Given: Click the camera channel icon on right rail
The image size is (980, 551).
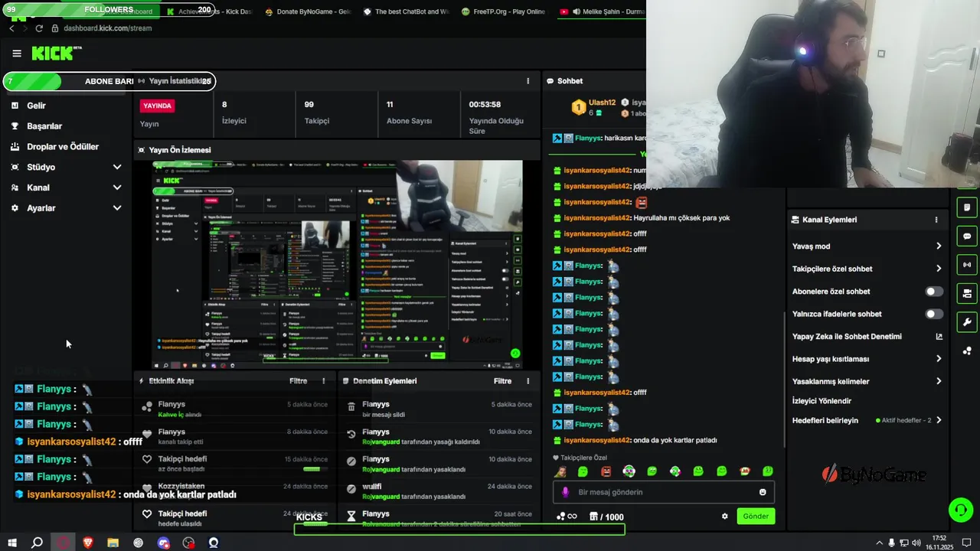Looking at the screenshot, I should pyautogui.click(x=967, y=293).
